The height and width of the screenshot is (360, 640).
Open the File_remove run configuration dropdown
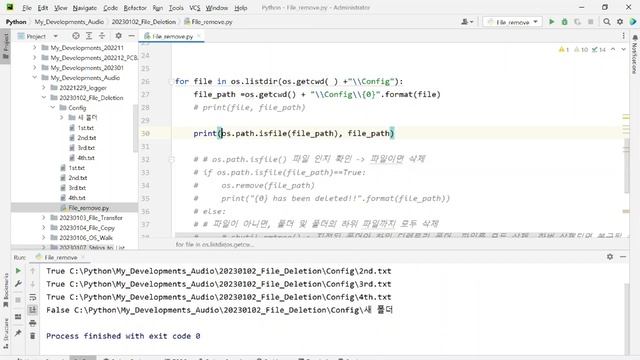(512, 22)
